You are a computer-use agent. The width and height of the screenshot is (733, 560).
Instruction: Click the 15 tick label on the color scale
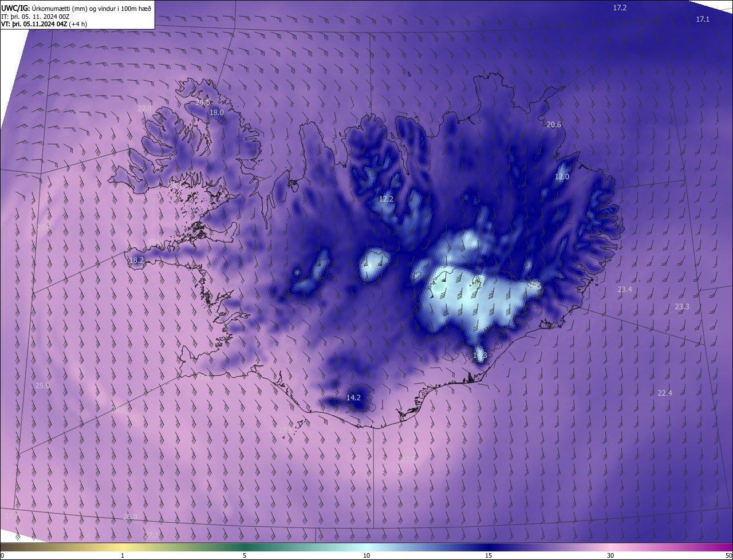(488, 555)
